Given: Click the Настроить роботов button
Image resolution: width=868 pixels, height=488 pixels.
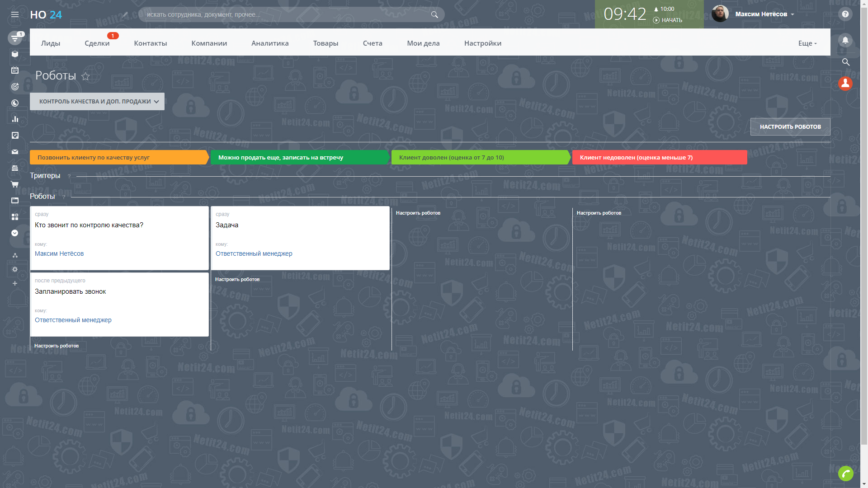Looking at the screenshot, I should click(x=790, y=127).
